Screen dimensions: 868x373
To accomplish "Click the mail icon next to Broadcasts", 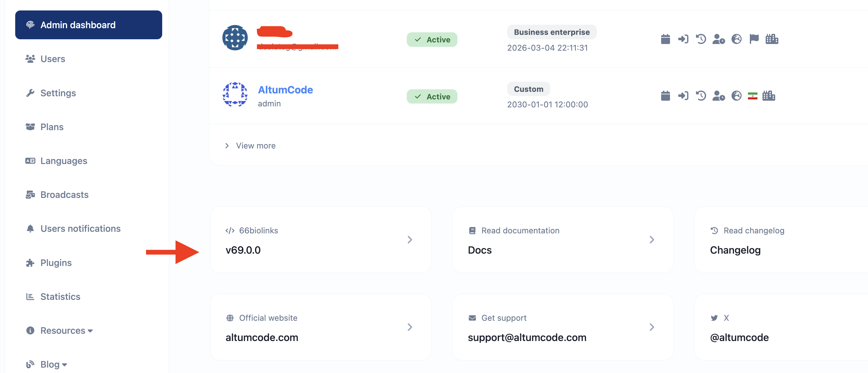I will click(x=30, y=195).
